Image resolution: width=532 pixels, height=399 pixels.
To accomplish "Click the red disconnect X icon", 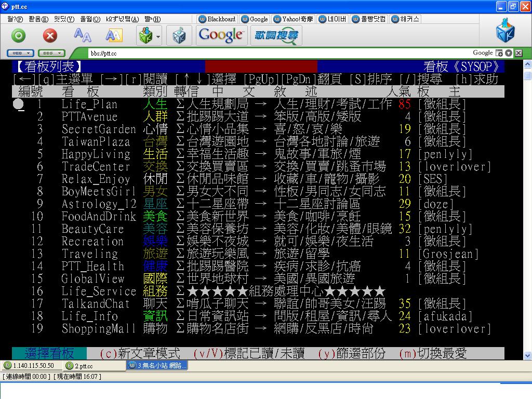I will coord(50,35).
